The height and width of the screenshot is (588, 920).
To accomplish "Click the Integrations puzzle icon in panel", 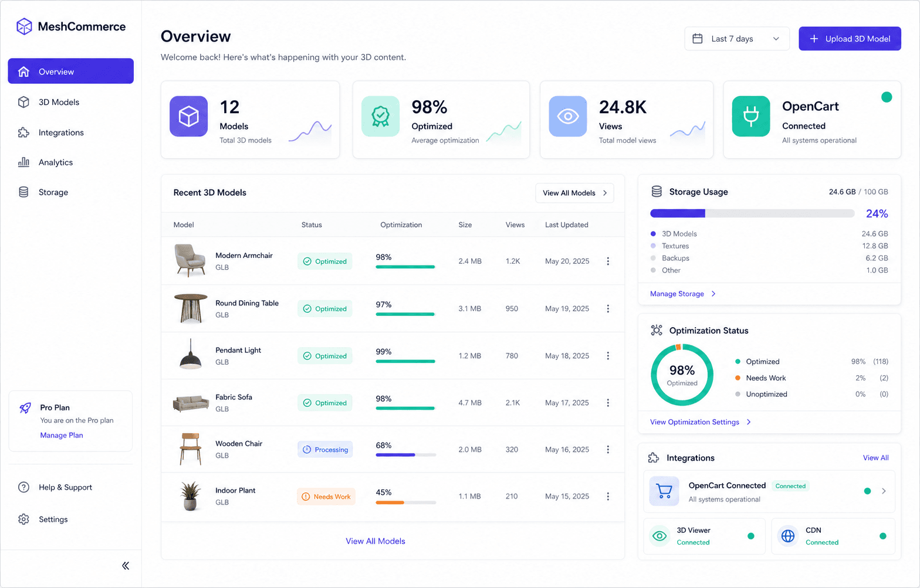I will click(653, 458).
